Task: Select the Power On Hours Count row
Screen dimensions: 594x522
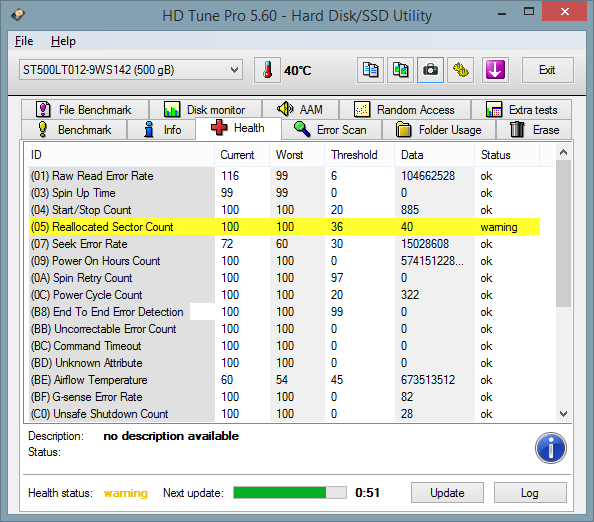Action: (284, 261)
